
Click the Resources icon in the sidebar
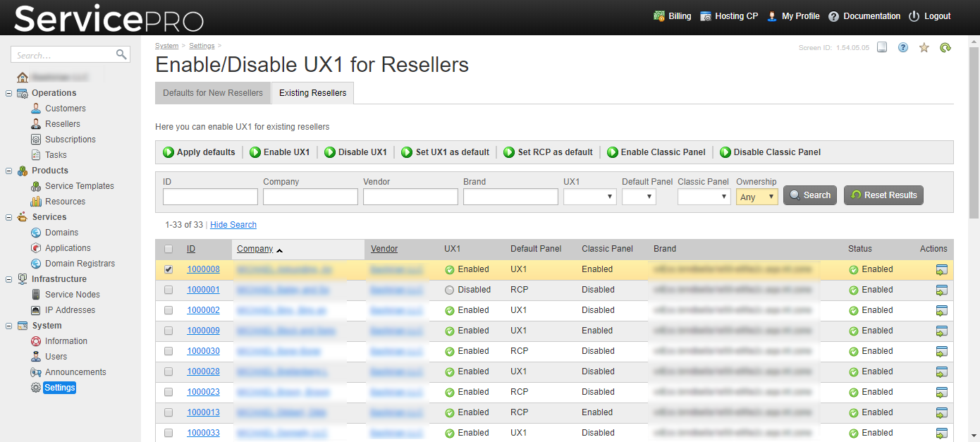36,202
